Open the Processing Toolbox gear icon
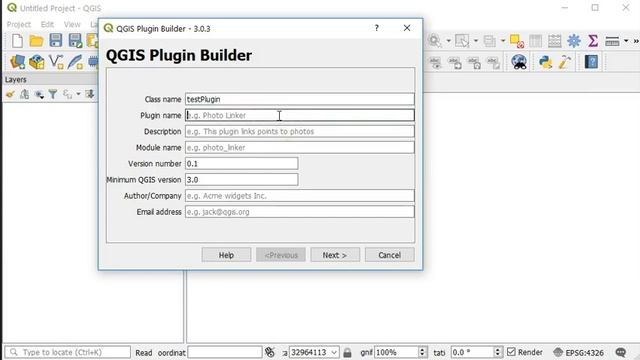Viewport: 640px width, 360px height. pyautogui.click(x=574, y=41)
